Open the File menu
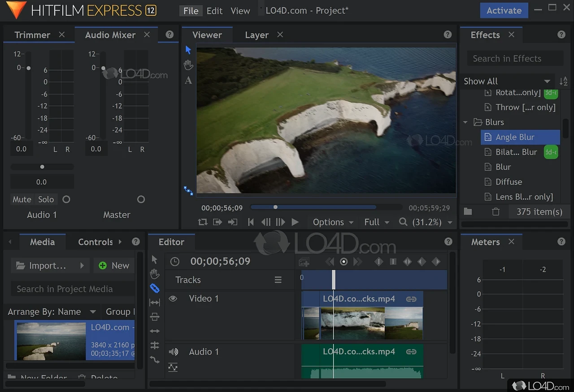 (x=191, y=10)
